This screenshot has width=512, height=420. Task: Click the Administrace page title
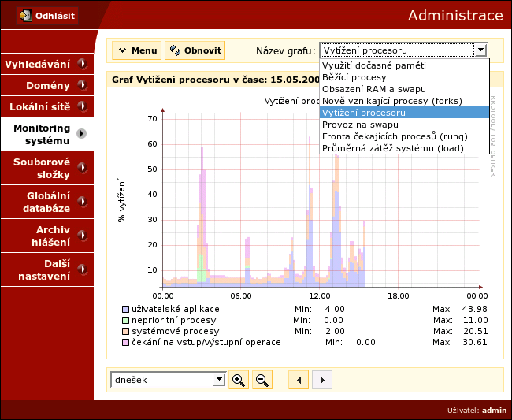point(455,15)
